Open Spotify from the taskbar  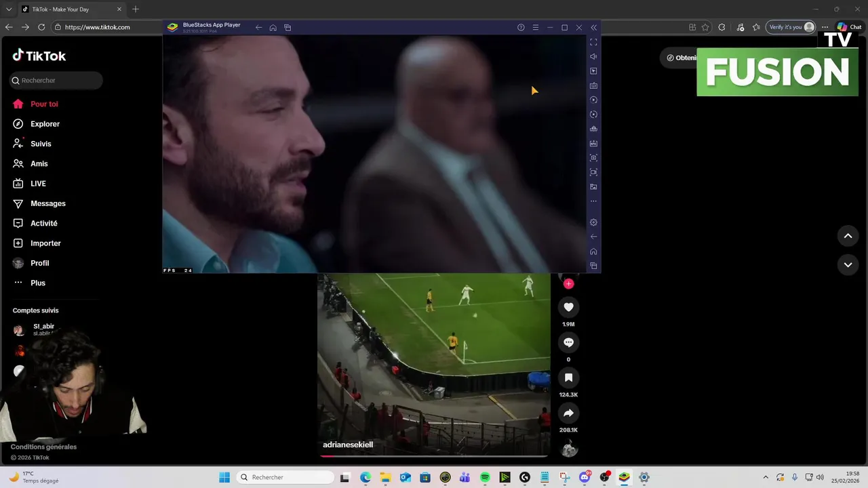485,477
